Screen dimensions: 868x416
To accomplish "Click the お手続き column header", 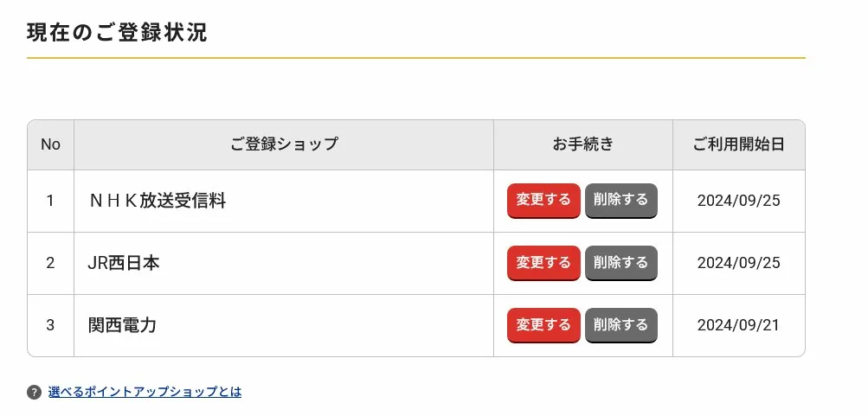I will (x=582, y=144).
